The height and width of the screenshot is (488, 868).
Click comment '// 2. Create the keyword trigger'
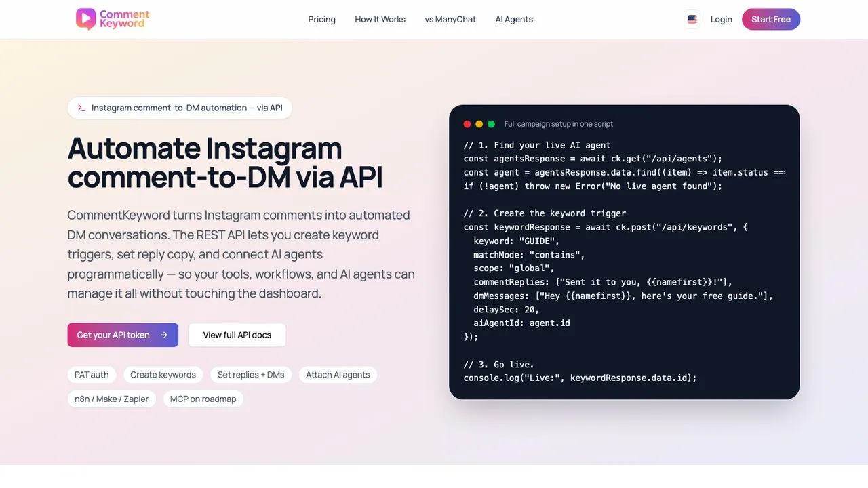pos(545,213)
